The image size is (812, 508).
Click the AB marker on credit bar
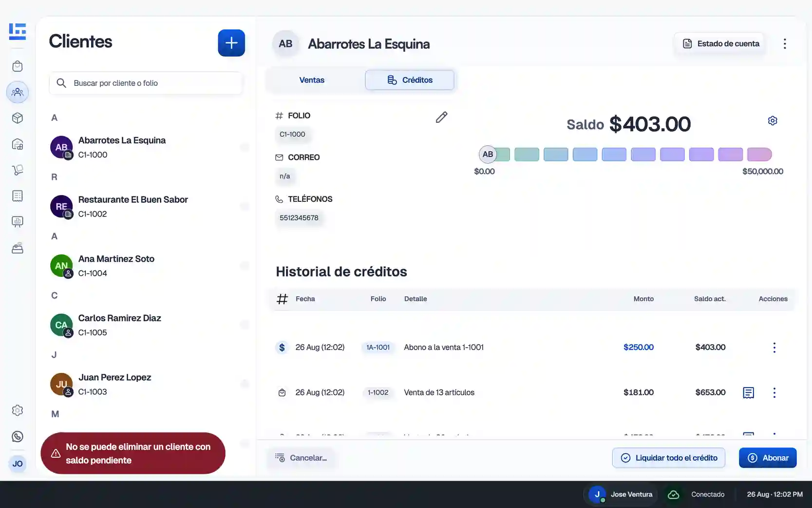pos(488,155)
